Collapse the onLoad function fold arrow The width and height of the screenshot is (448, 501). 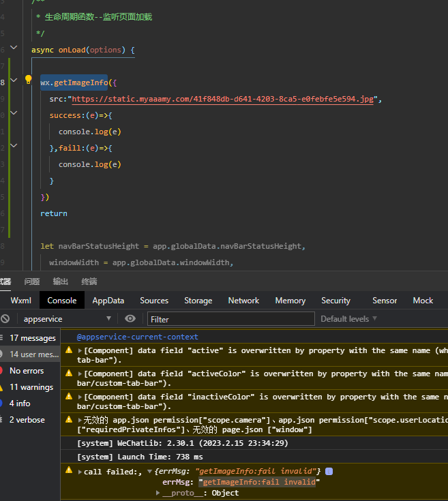[x=15, y=50]
